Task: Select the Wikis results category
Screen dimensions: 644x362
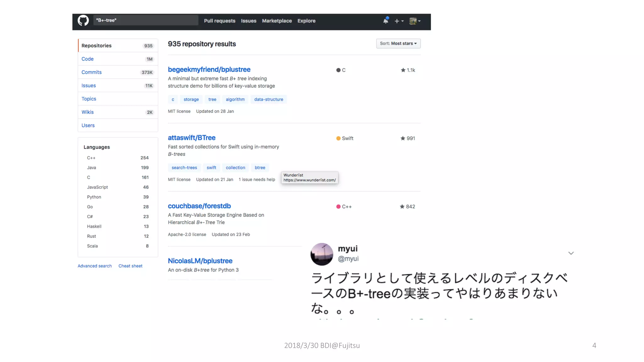Action: [87, 112]
